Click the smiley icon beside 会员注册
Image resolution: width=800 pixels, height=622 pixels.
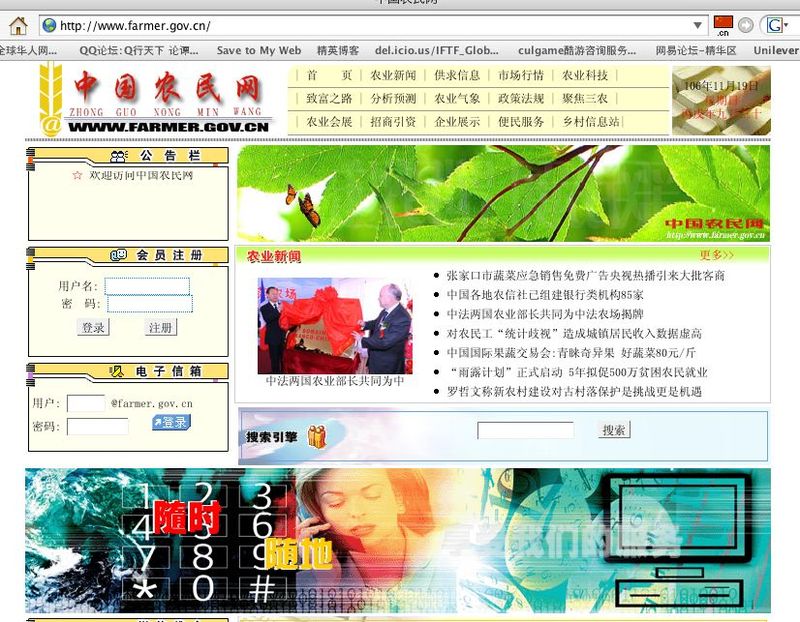(x=119, y=256)
